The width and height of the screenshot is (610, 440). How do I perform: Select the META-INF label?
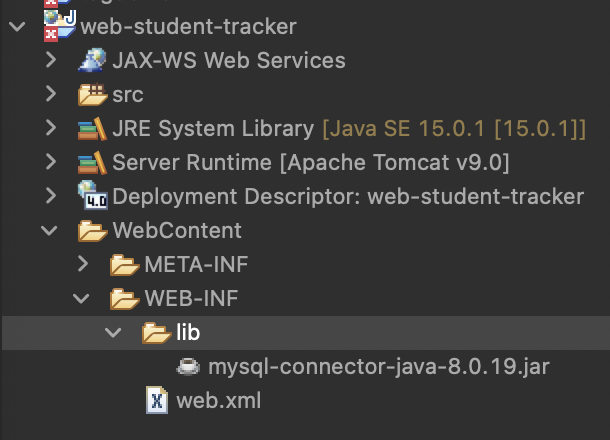point(196,265)
